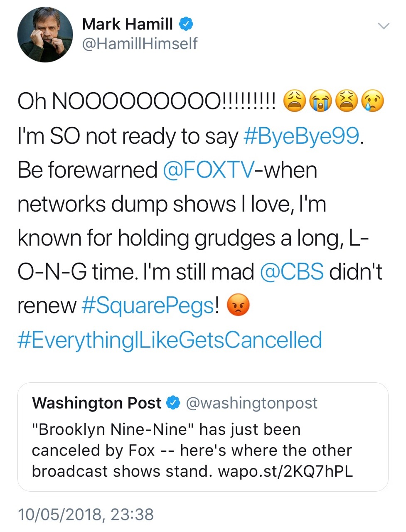The height and width of the screenshot is (532, 406).
Task: Open the @CBS mention
Action: click(292, 272)
